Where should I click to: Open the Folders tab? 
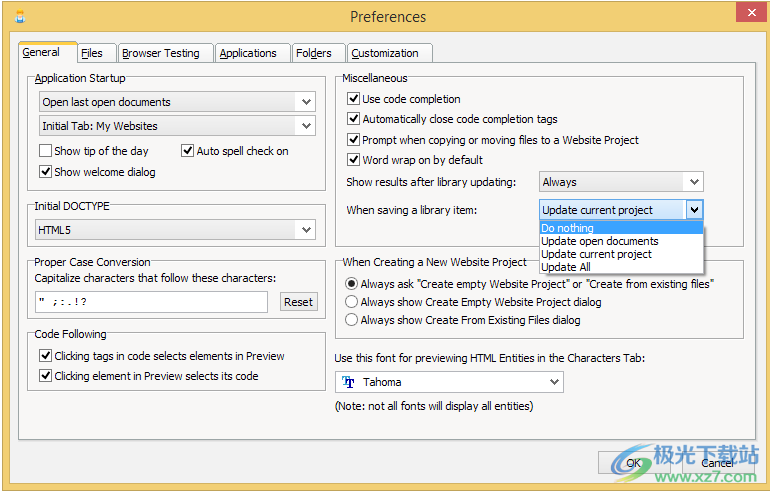click(318, 53)
